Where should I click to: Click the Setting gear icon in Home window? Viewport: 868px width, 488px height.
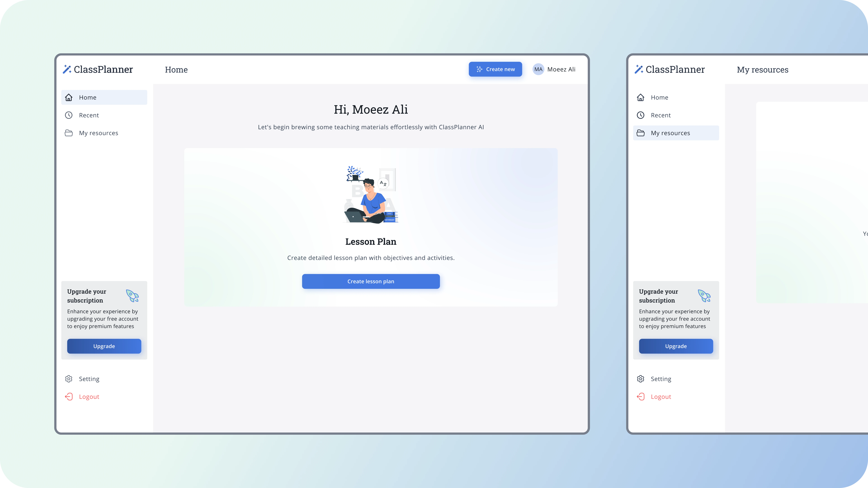[x=69, y=379]
